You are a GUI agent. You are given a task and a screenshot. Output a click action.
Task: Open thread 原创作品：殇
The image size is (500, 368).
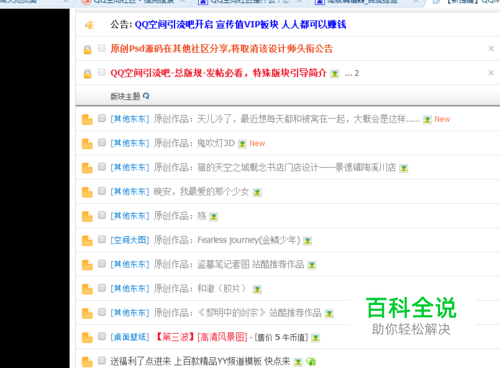tap(180, 216)
